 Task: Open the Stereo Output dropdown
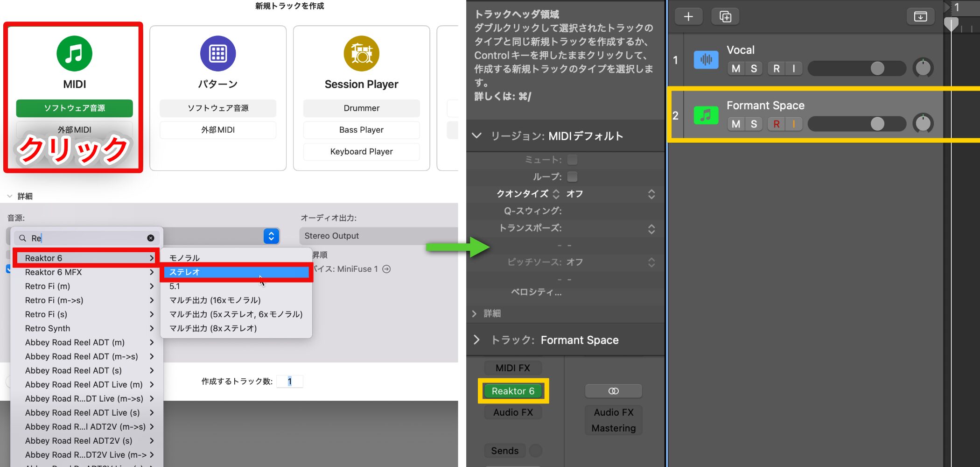(378, 236)
